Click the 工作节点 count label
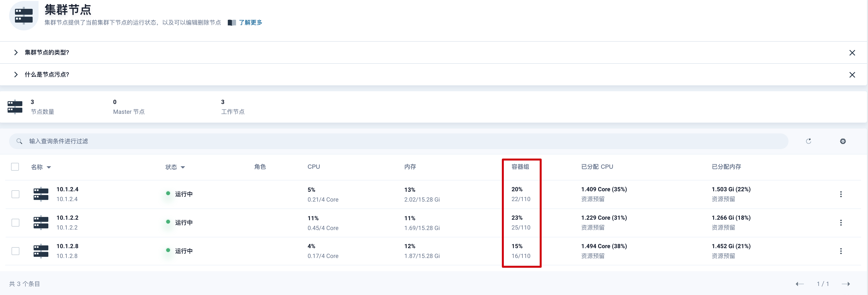The width and height of the screenshot is (868, 295). coord(233,112)
